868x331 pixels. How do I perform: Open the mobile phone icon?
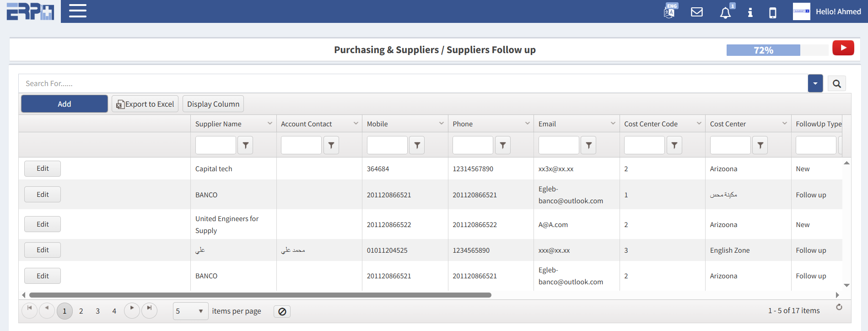(x=773, y=12)
